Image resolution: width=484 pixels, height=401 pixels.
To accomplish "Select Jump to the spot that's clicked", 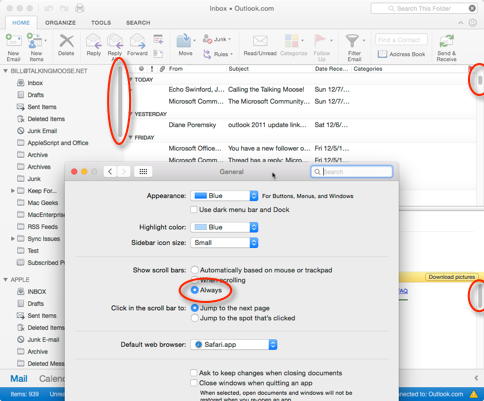I will [195, 318].
